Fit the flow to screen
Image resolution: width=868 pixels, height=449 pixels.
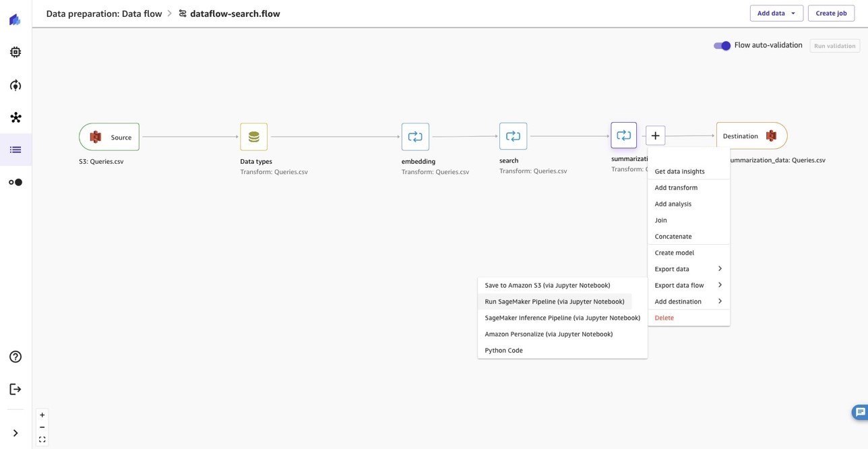pyautogui.click(x=42, y=440)
